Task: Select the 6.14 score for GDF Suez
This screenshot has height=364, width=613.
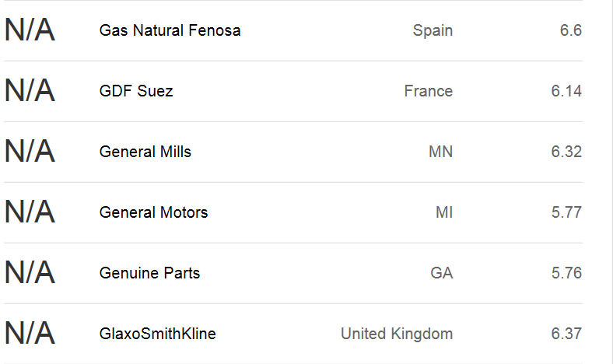Action: tap(566, 92)
